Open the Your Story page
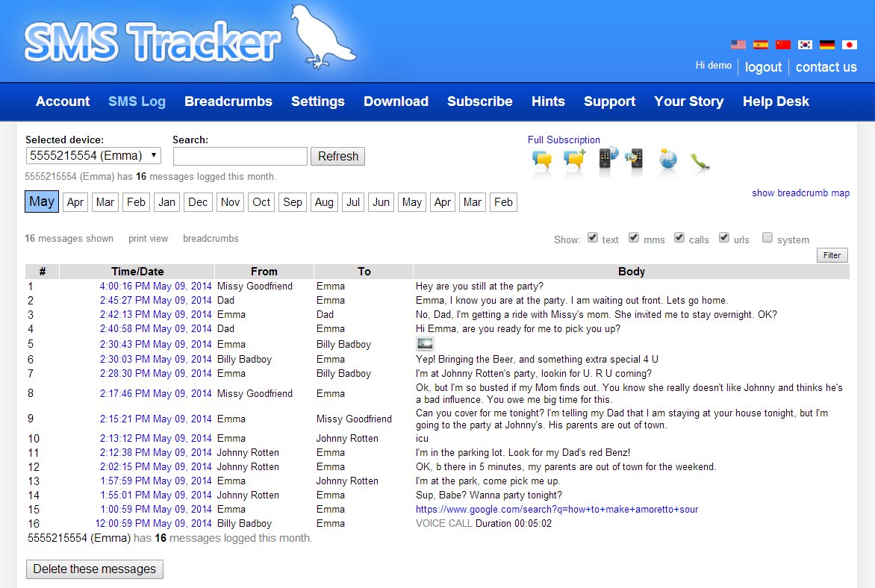Viewport: 875px width, 588px height. coord(688,101)
